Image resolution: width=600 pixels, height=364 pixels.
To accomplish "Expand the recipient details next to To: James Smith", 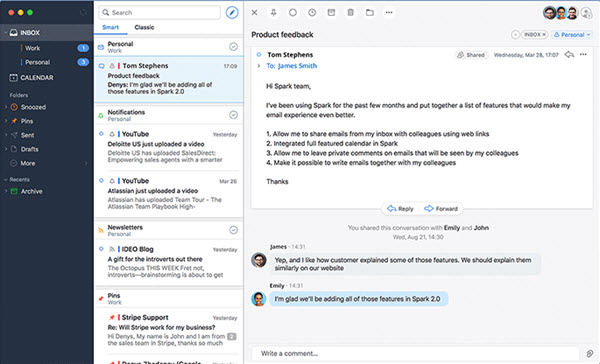I will point(259,66).
